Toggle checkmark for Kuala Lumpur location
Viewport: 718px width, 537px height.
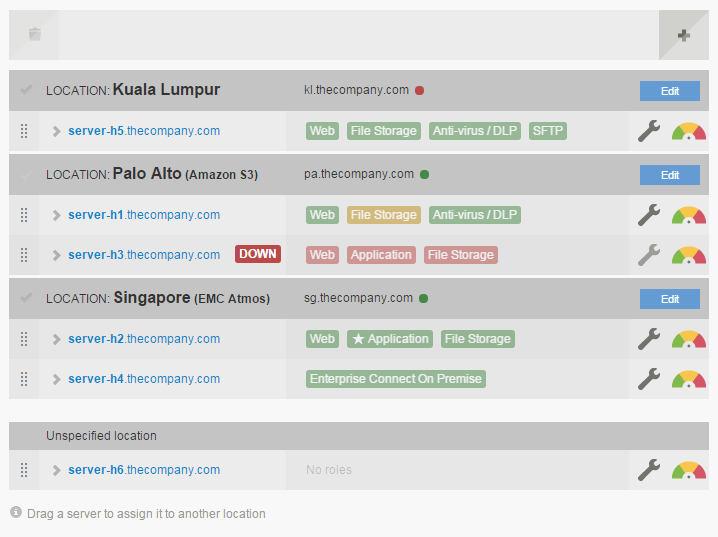(26, 90)
